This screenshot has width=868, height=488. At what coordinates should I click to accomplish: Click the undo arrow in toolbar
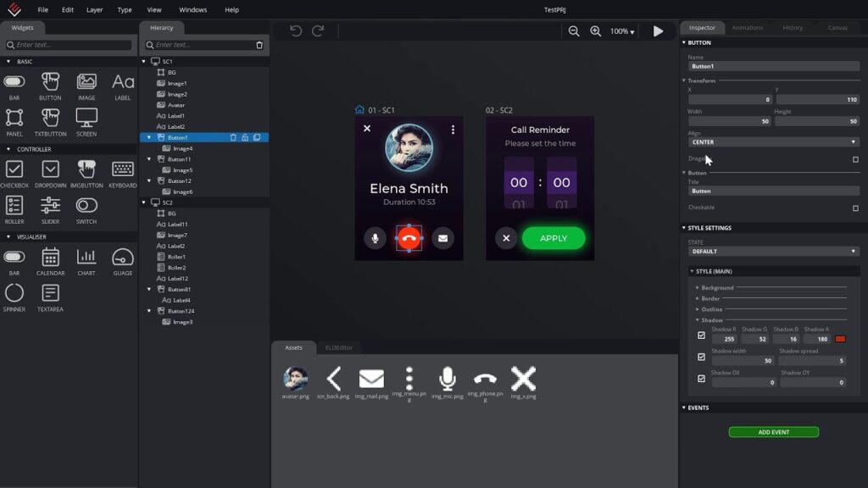(296, 31)
